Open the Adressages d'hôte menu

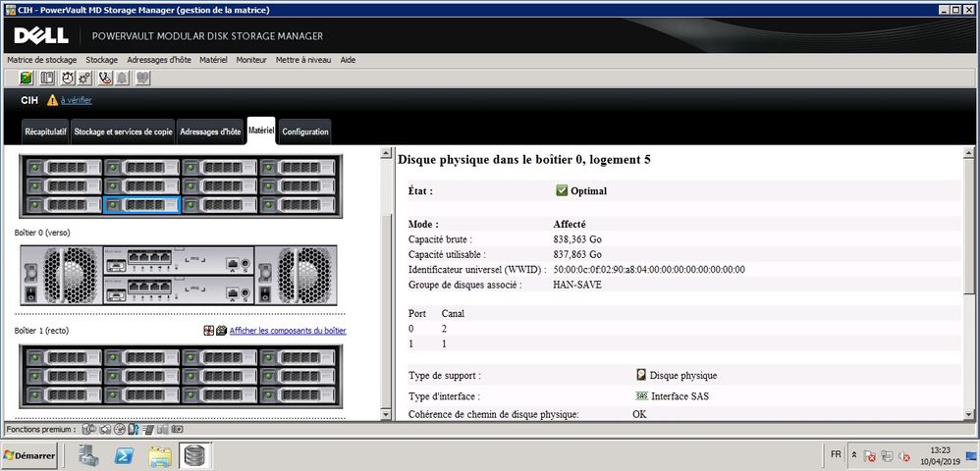159,60
